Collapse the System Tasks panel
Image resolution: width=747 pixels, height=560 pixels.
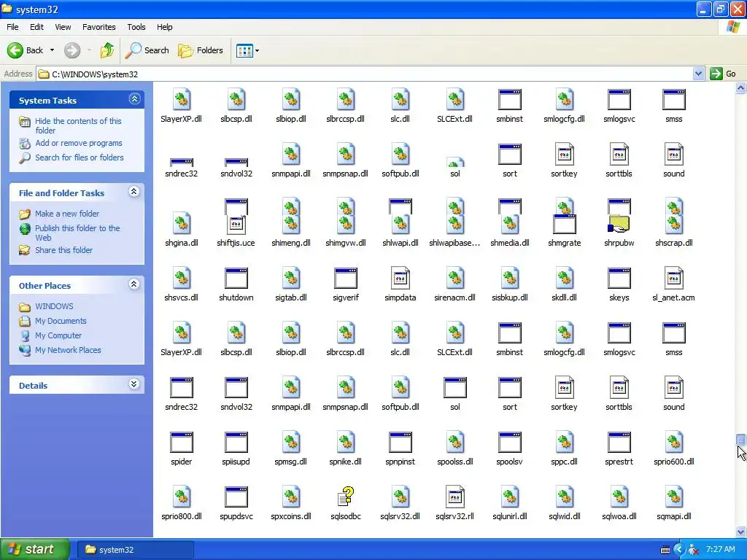pyautogui.click(x=134, y=99)
